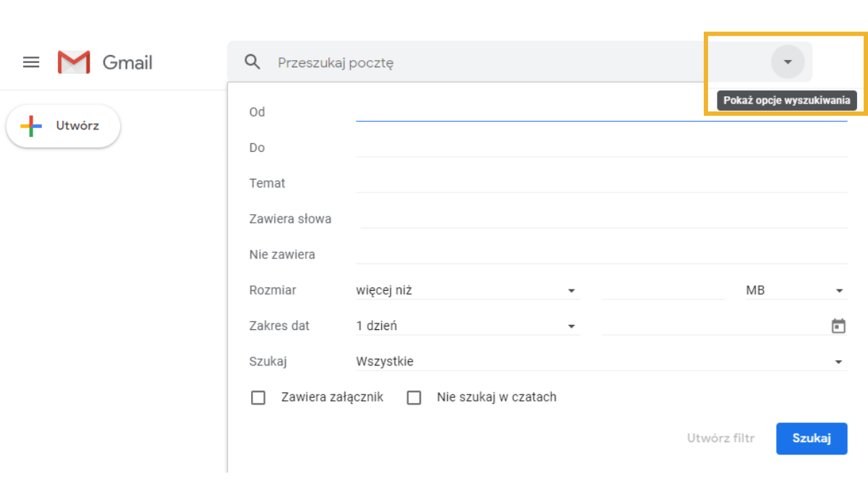Click the Zawiera słowa input field
Viewport: 868px width, 482px height.
(603, 219)
